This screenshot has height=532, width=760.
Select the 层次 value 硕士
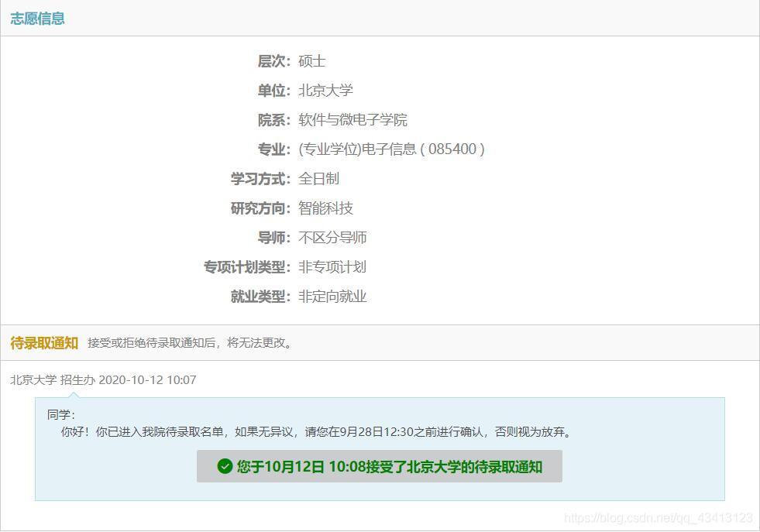[312, 61]
